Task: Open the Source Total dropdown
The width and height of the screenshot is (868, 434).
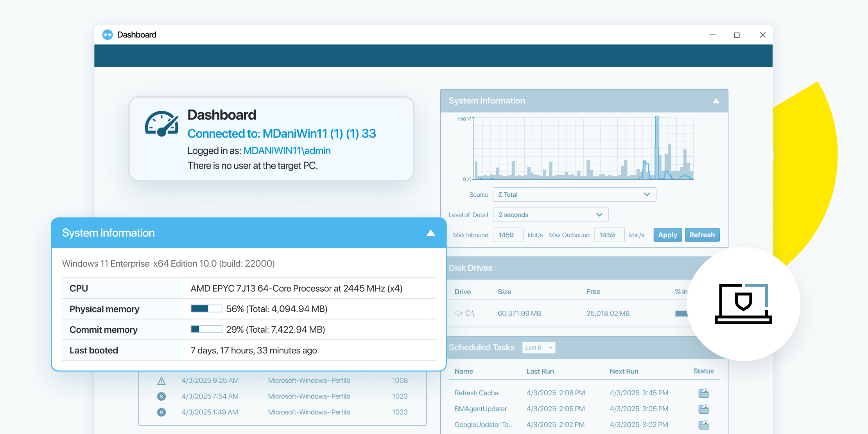Action: [574, 195]
